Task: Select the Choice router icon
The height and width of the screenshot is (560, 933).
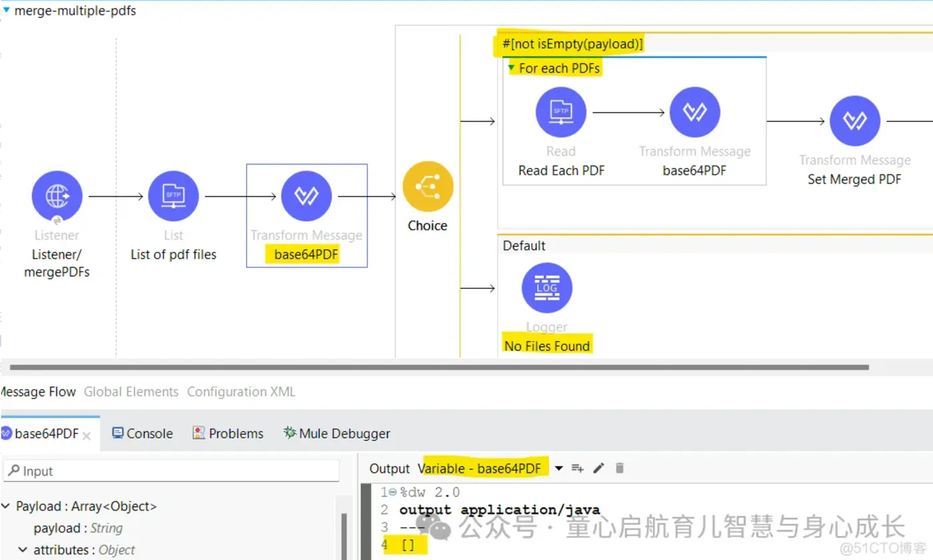Action: tap(428, 187)
